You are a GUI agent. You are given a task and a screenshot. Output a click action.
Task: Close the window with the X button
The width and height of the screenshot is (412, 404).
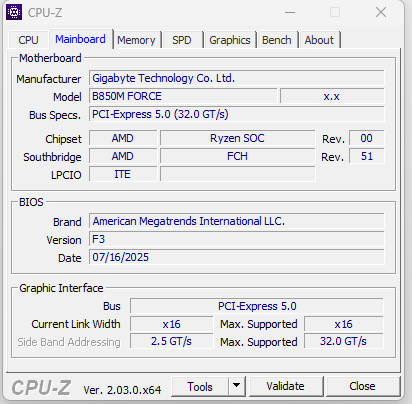click(x=381, y=13)
